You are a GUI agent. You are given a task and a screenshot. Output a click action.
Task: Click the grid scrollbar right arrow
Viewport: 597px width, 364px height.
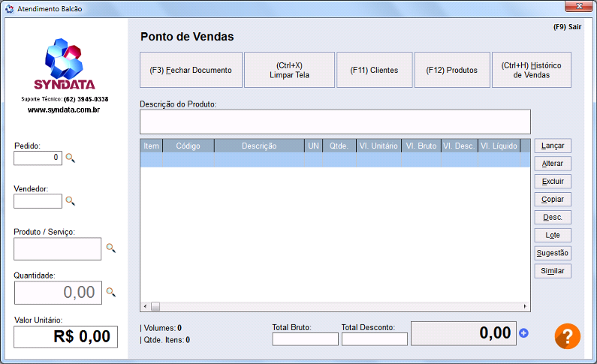click(525, 306)
